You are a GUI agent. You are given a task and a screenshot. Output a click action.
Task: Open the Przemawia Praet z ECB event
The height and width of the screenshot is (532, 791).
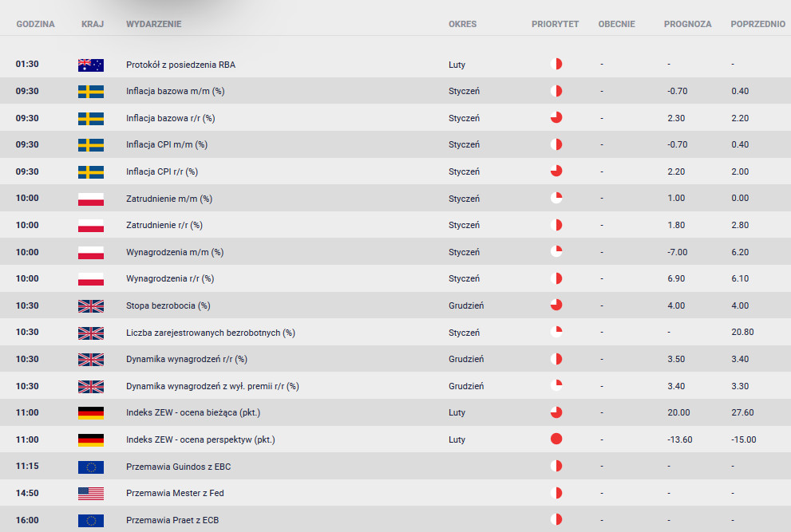[172, 520]
